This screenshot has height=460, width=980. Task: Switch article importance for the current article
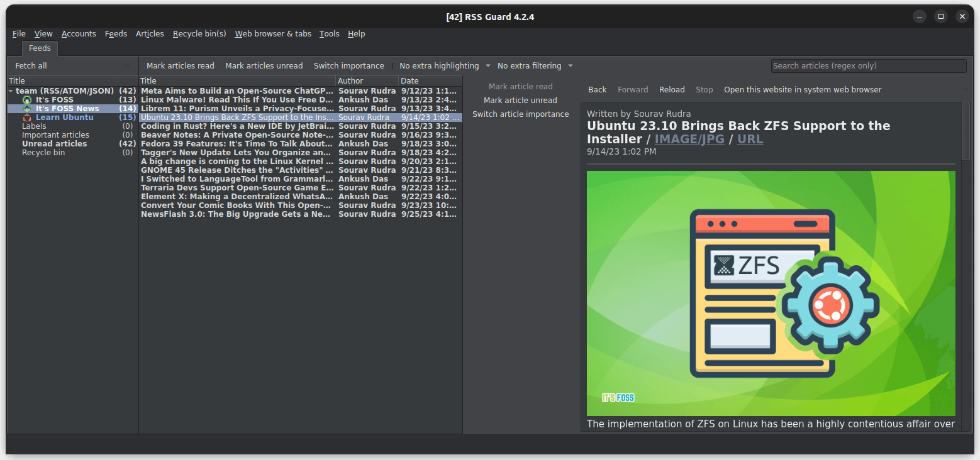click(x=520, y=114)
